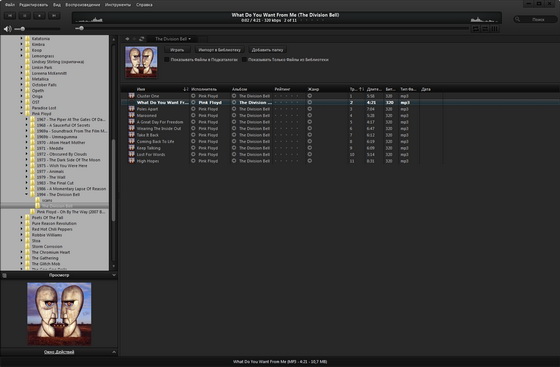Select the Storm Corrosion folder in the tree
The width and height of the screenshot is (560, 367).
coord(47,246)
